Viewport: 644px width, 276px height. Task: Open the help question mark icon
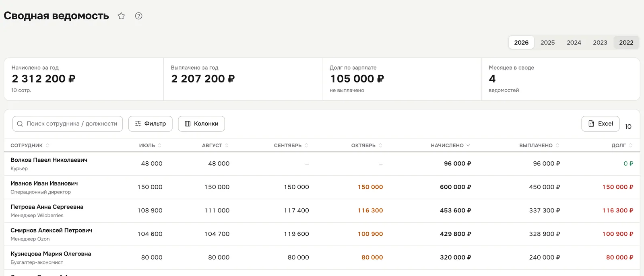point(139,16)
